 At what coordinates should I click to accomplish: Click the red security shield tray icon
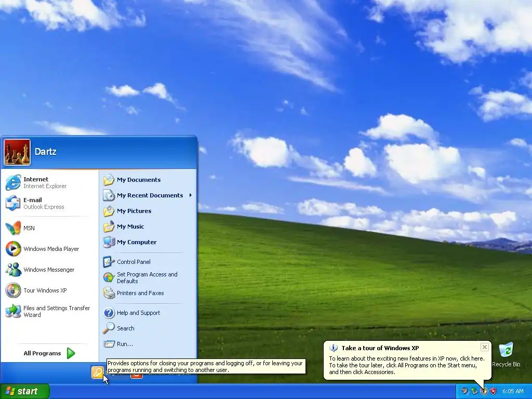tap(494, 391)
